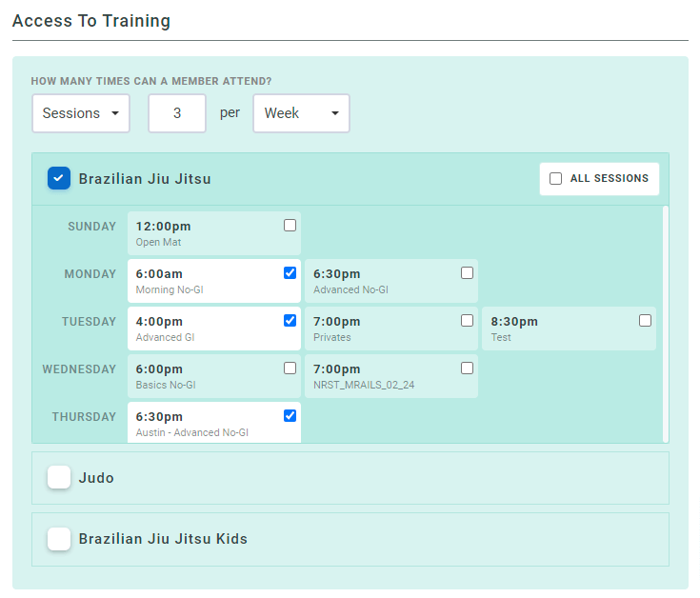Check Tuesday 8:30pm Test session
The image size is (700, 598).
645,321
